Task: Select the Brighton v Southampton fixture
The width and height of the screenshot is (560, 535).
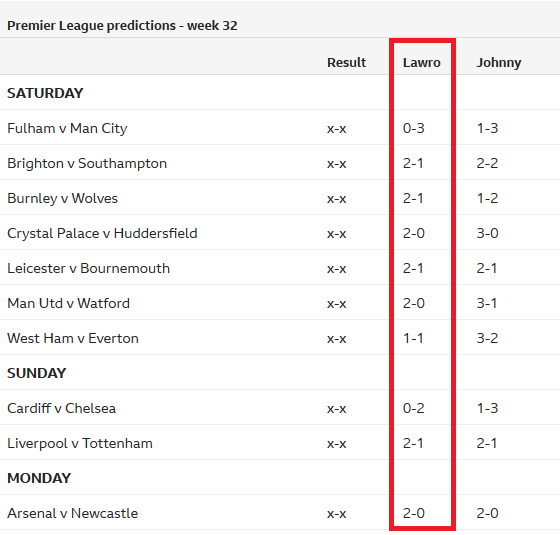Action: coord(87,164)
